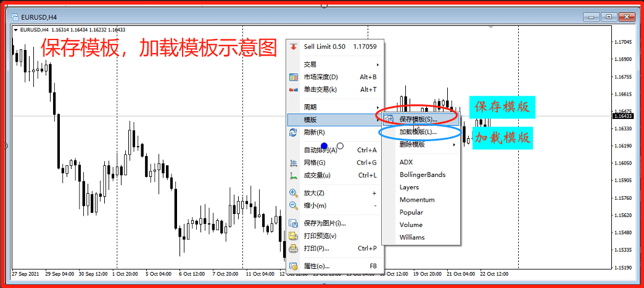Apply the Layers template
Image resolution: width=644 pixels, height=288 pixels.
click(421, 187)
